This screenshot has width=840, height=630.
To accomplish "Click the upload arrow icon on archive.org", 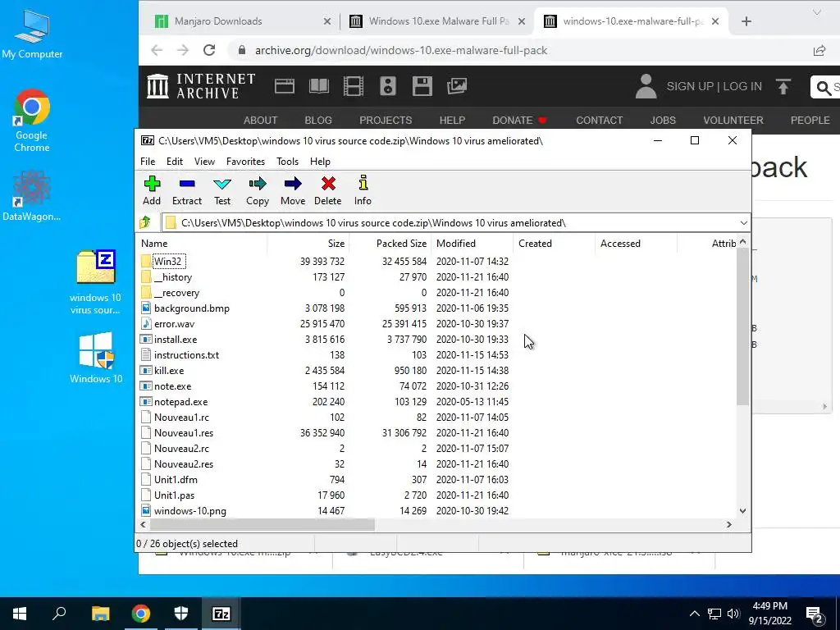I will [783, 86].
